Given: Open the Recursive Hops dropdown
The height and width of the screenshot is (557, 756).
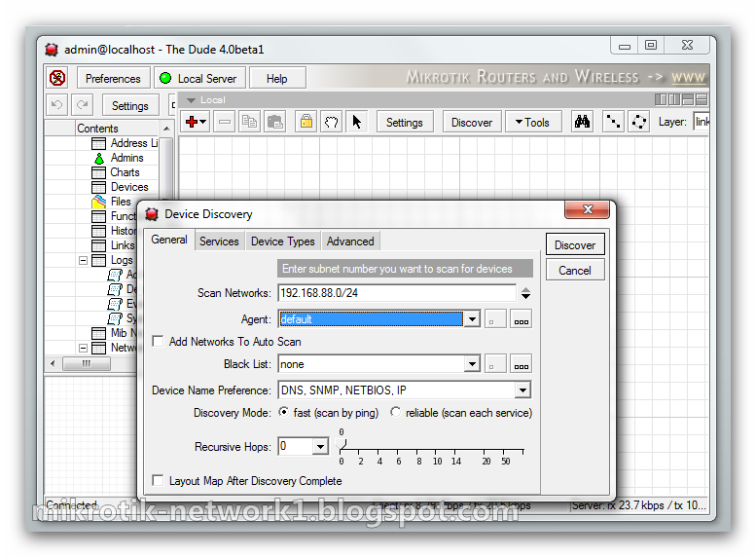Looking at the screenshot, I should click(320, 446).
